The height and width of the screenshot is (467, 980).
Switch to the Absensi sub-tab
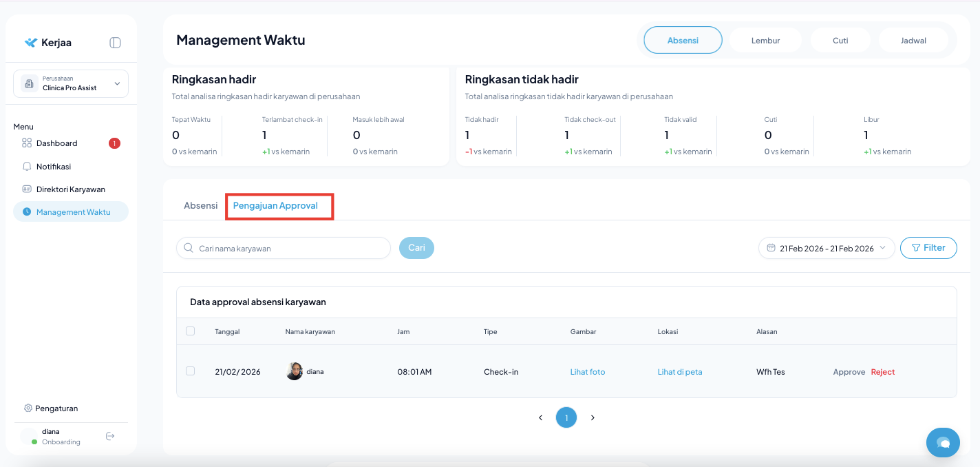click(200, 206)
